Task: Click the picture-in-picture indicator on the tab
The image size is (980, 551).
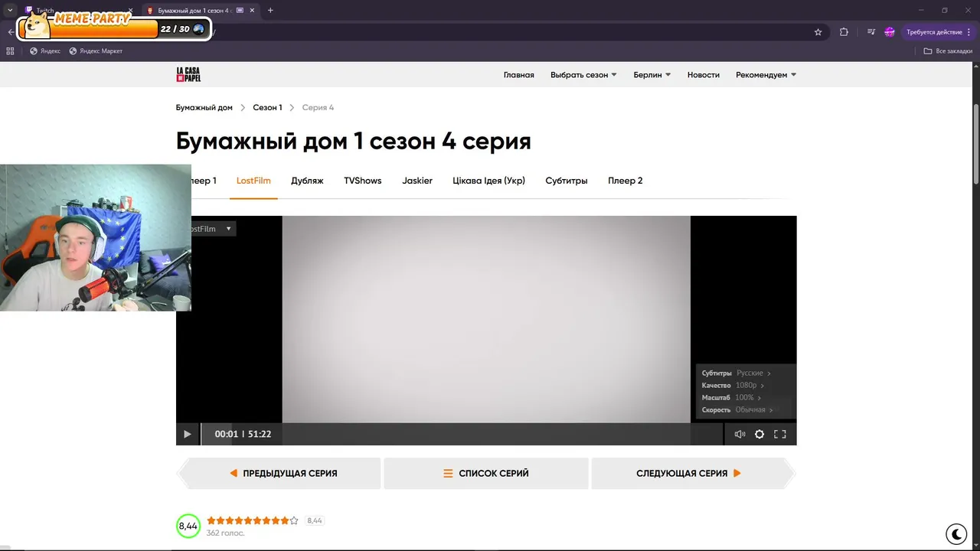Action: pyautogui.click(x=240, y=11)
